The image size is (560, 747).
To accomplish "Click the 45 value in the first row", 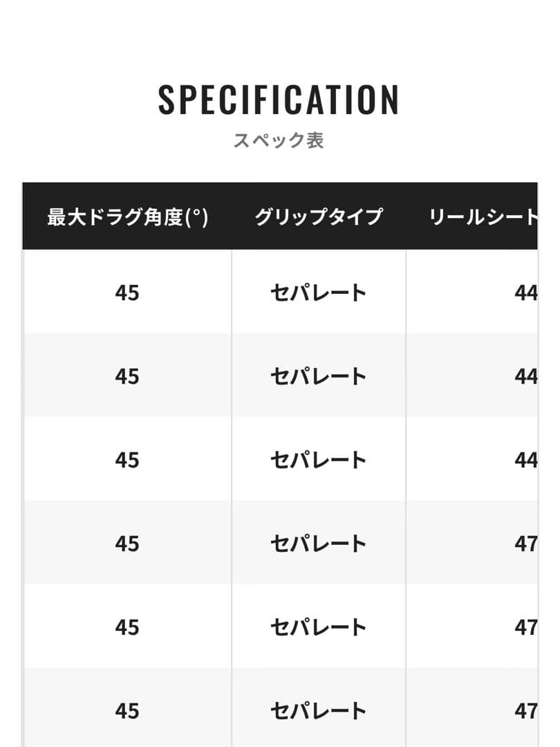I will [127, 293].
